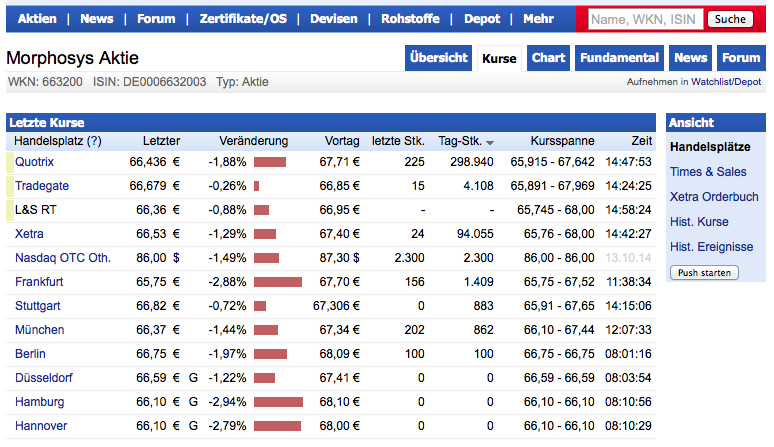Open the Depot menu
The width and height of the screenshot is (774, 447).
click(x=482, y=19)
